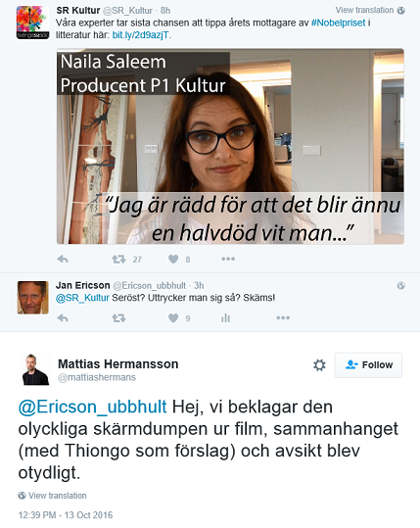The image size is (420, 528).
Task: Open gear settings menu for Mattias Hermansson
Action: (319, 365)
